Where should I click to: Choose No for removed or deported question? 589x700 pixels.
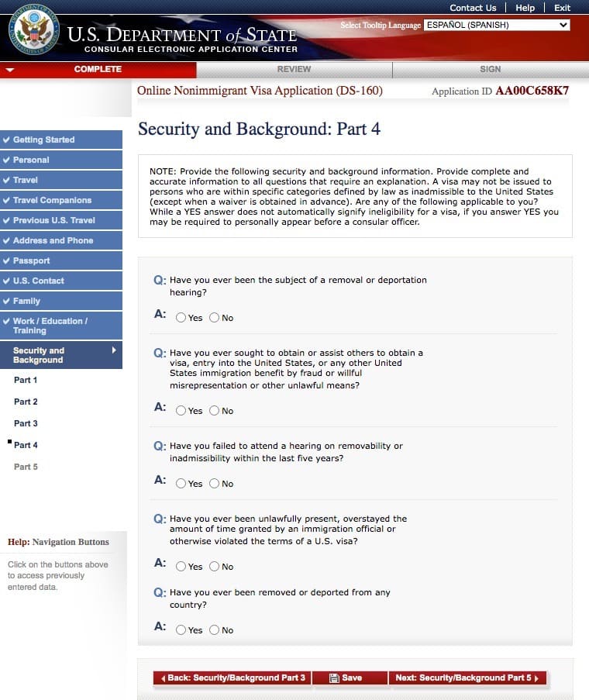point(215,630)
